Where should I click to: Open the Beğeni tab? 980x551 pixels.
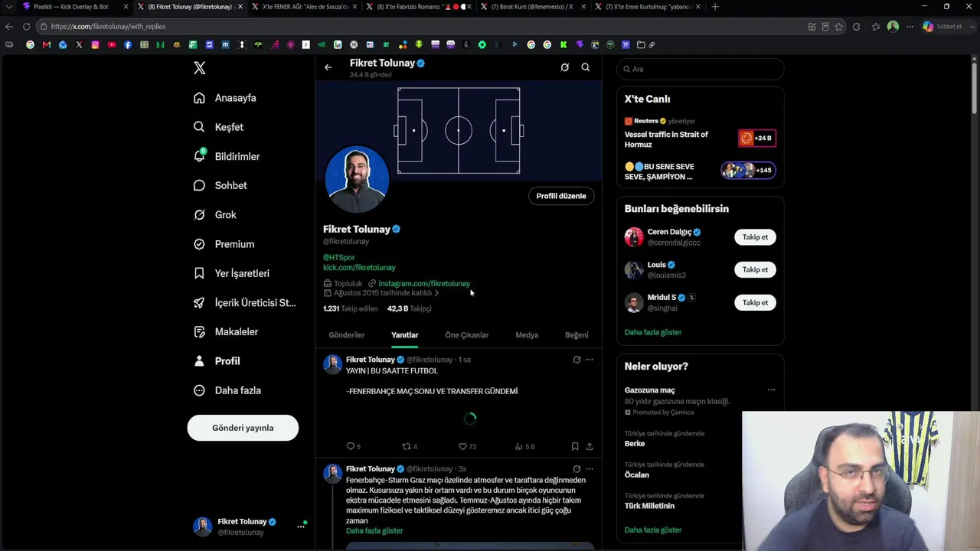point(577,335)
